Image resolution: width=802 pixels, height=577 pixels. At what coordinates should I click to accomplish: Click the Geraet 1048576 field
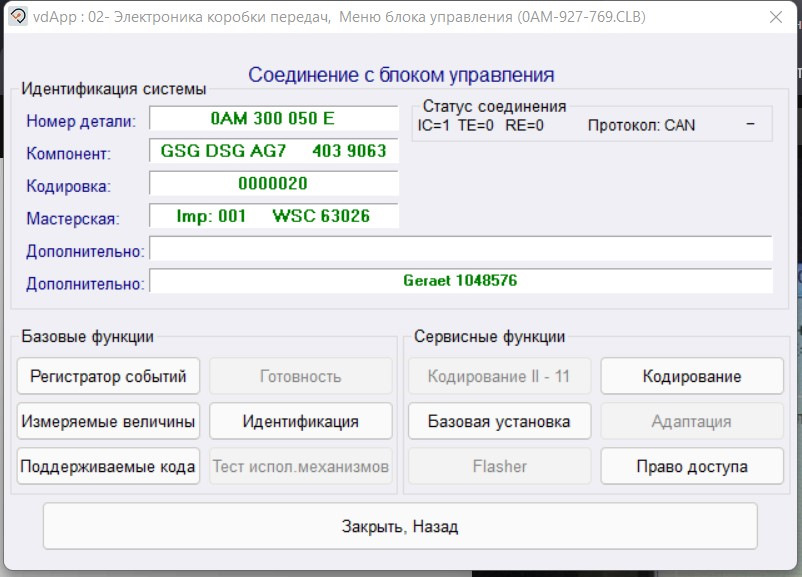461,281
